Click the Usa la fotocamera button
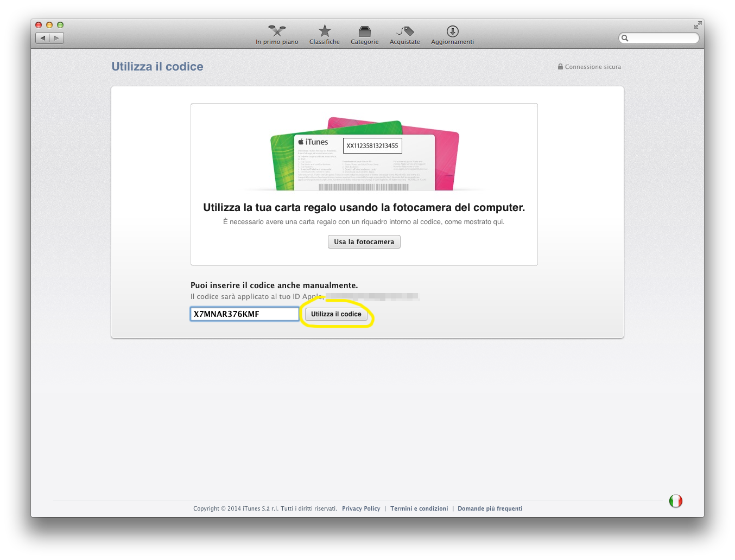Screen dimensions: 735x560 (x=364, y=242)
